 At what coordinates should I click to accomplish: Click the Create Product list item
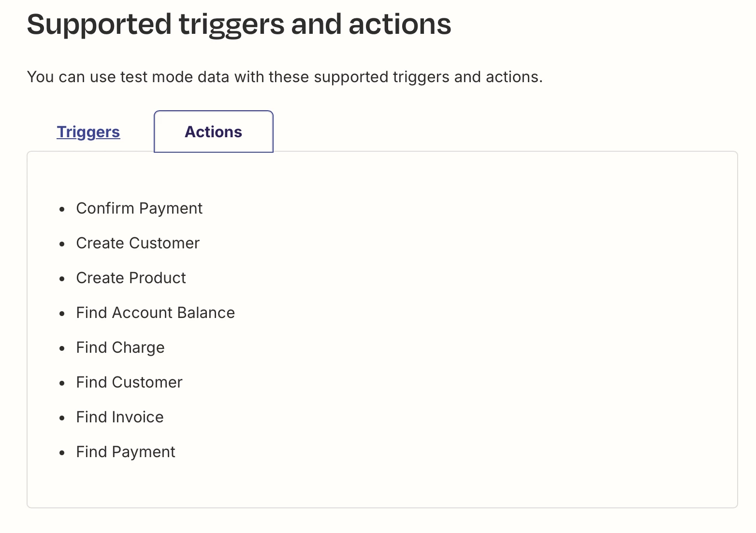pyautogui.click(x=131, y=278)
